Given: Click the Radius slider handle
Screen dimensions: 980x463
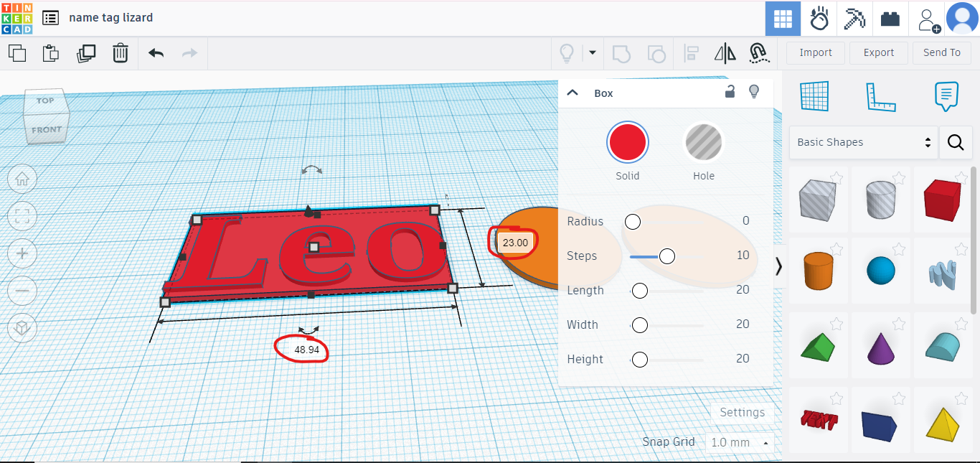Looking at the screenshot, I should pos(632,221).
